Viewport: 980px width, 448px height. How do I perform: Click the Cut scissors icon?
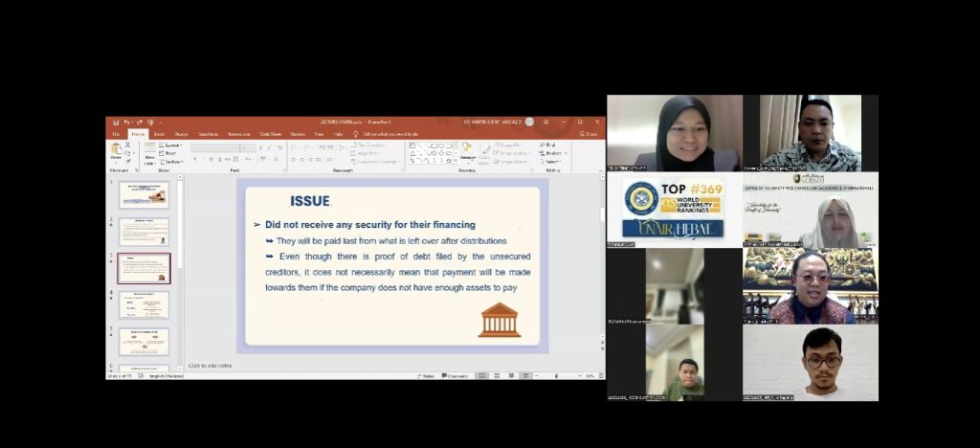coord(127,145)
